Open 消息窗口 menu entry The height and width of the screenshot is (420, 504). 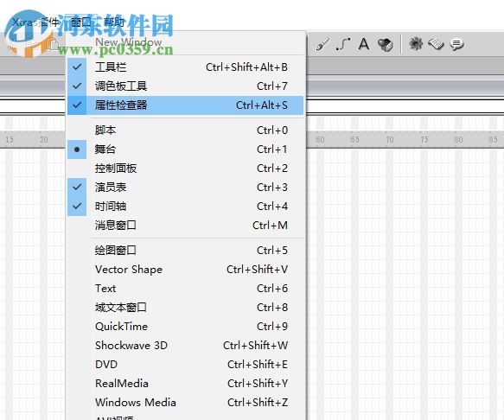click(x=186, y=225)
